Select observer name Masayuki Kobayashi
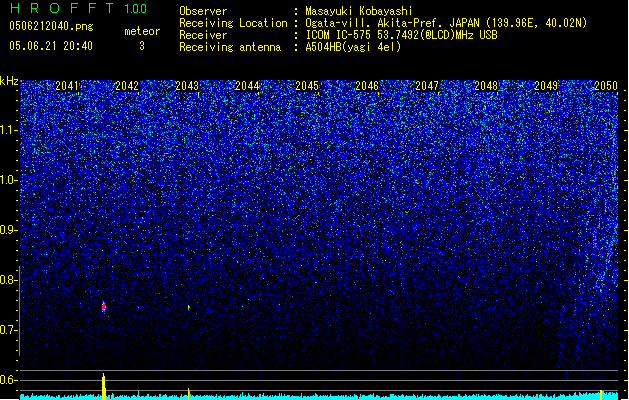Screen dimensions: 629x400 [x=359, y=11]
